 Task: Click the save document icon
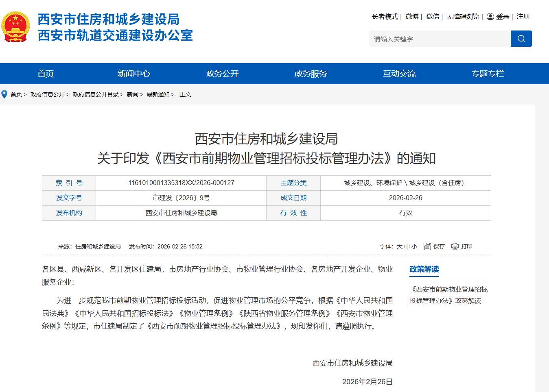[427, 246]
